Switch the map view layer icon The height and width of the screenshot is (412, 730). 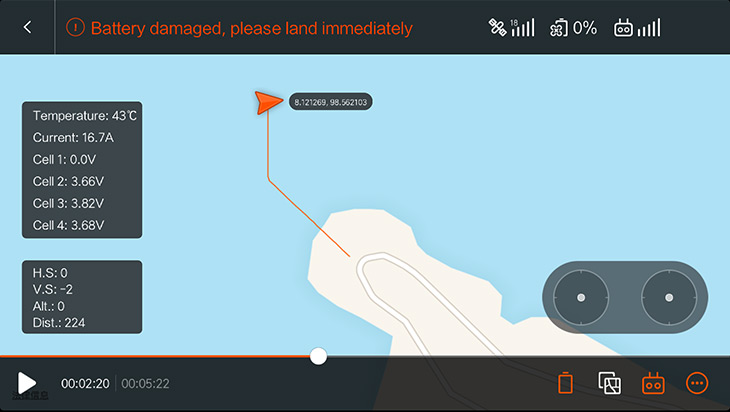609,383
